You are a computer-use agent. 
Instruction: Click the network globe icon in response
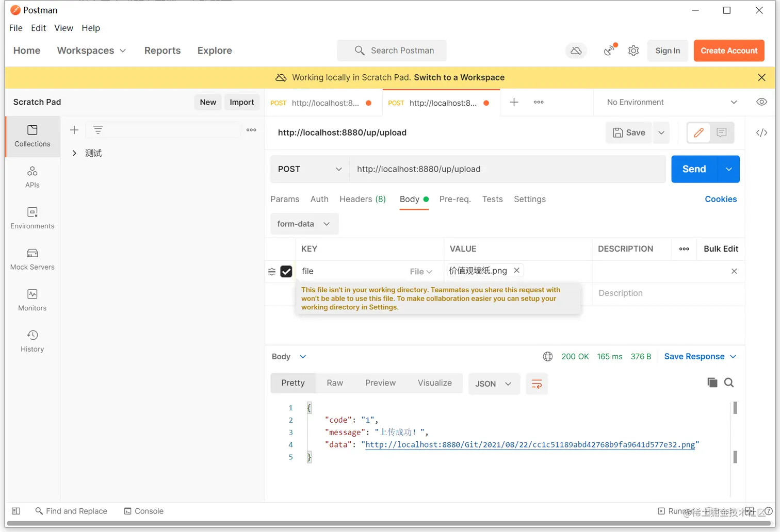pos(548,356)
